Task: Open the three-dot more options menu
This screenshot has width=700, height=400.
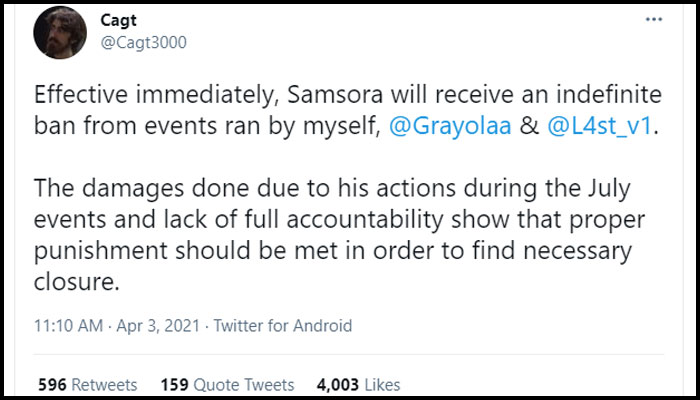Action: [x=653, y=21]
